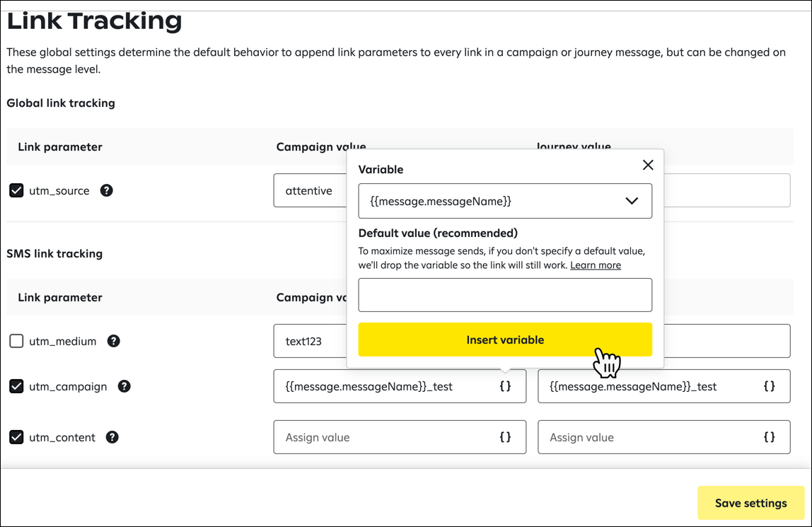The image size is (812, 527).
Task: Click utm_source campaign value field 'attentive'
Action: tap(311, 190)
